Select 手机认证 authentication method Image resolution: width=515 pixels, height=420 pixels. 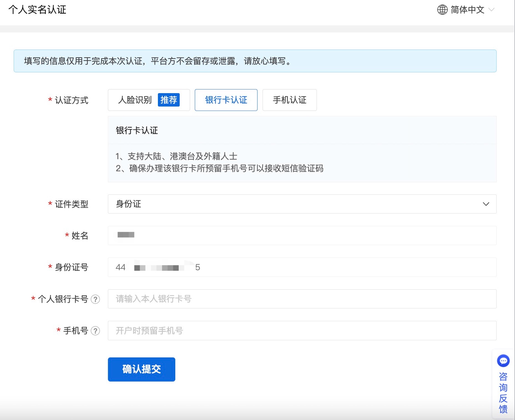click(x=289, y=100)
